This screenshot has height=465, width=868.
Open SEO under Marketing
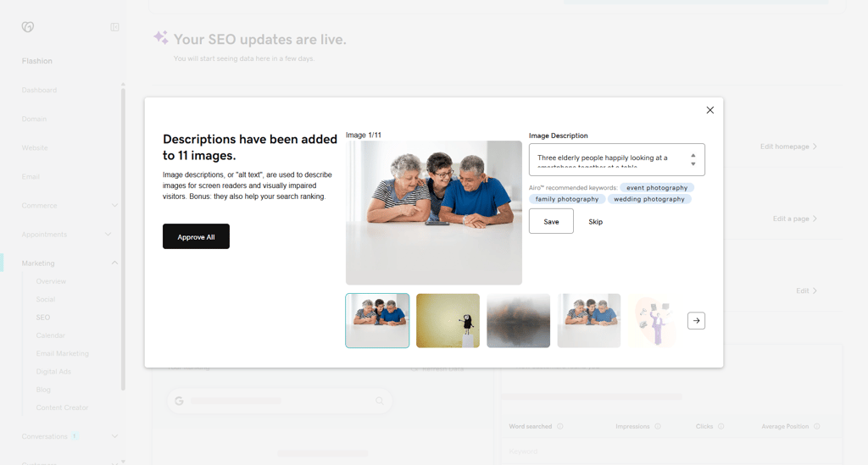pyautogui.click(x=43, y=318)
